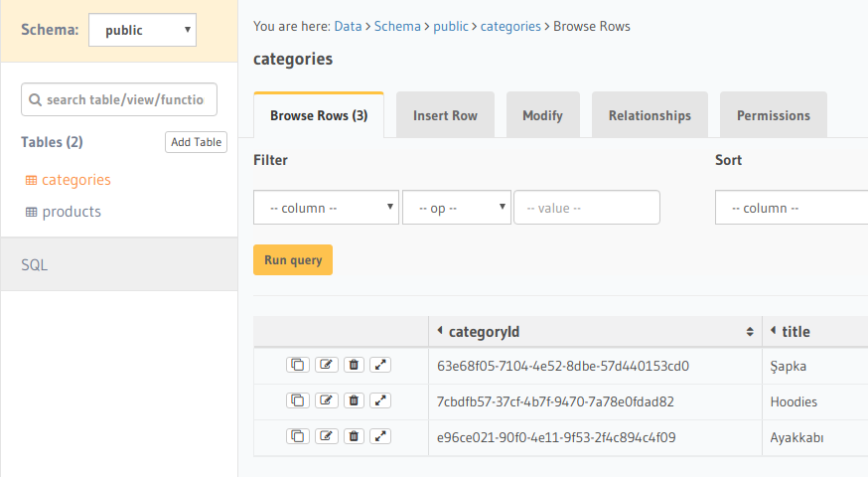Edit the Hoodies row
This screenshot has height=477, width=868.
[325, 400]
